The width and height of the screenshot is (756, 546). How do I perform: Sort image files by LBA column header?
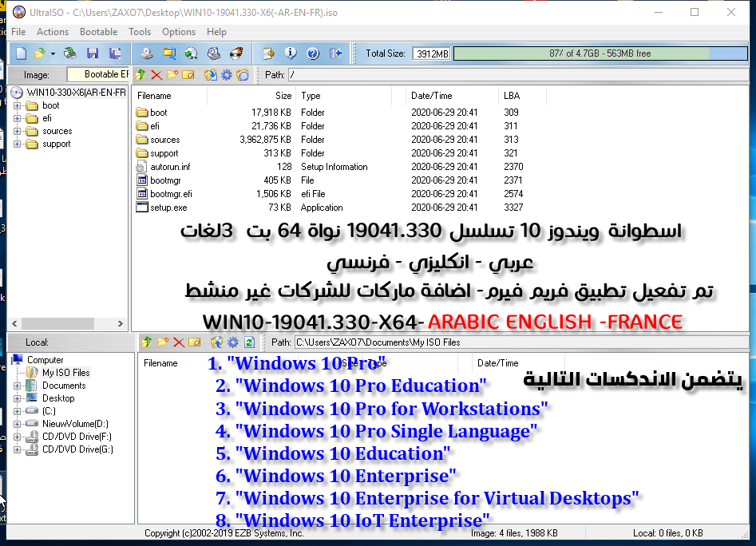(x=523, y=96)
